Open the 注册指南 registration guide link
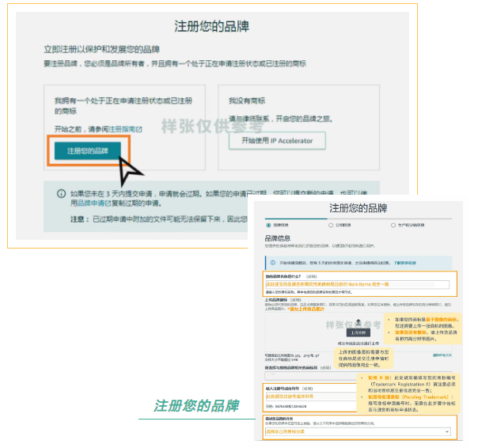The width and height of the screenshot is (478, 448). tap(122, 129)
